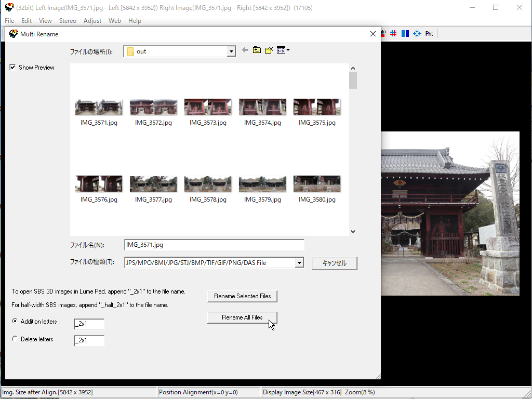Click the dialog resize grip corner
This screenshot has height=399, width=532.
[378, 376]
